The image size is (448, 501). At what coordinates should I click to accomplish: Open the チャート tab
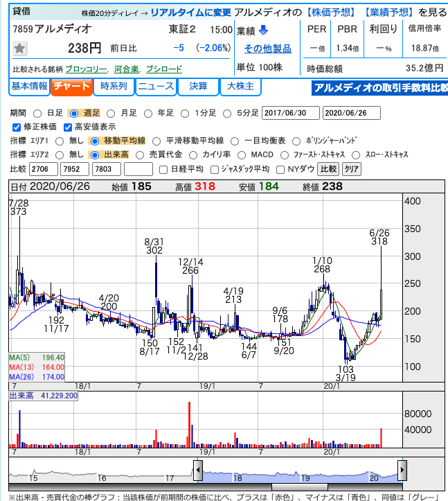(x=72, y=87)
